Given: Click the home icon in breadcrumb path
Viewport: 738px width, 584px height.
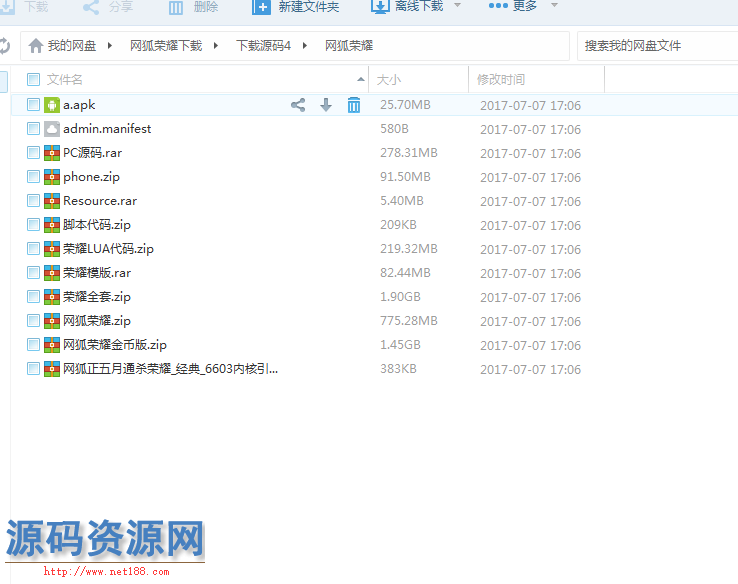Looking at the screenshot, I should click(36, 46).
